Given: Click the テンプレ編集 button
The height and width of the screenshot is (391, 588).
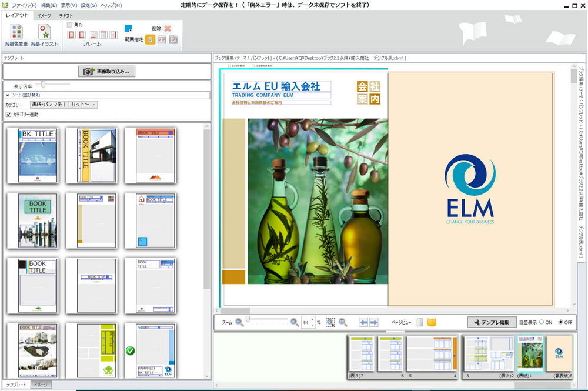Looking at the screenshot, I should pos(492,322).
